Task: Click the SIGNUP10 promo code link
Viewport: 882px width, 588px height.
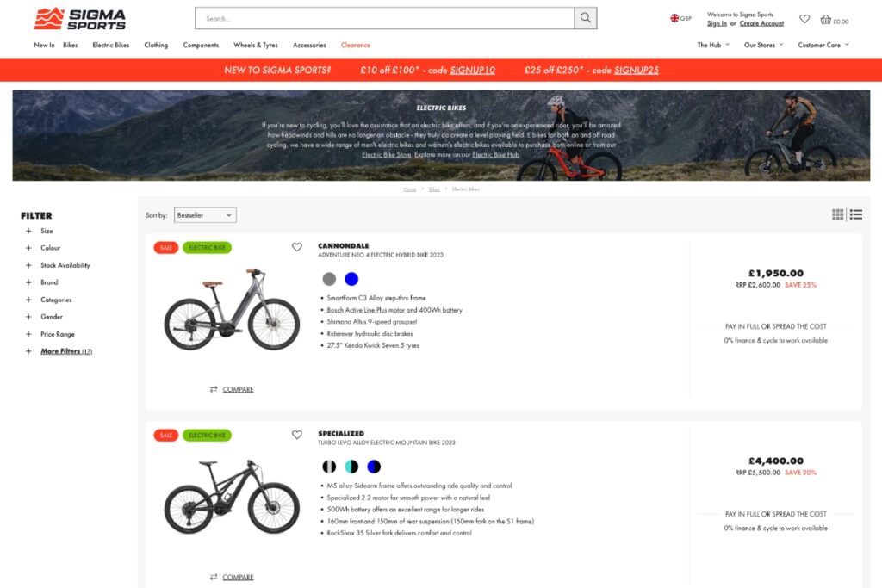Action: pyautogui.click(x=473, y=71)
